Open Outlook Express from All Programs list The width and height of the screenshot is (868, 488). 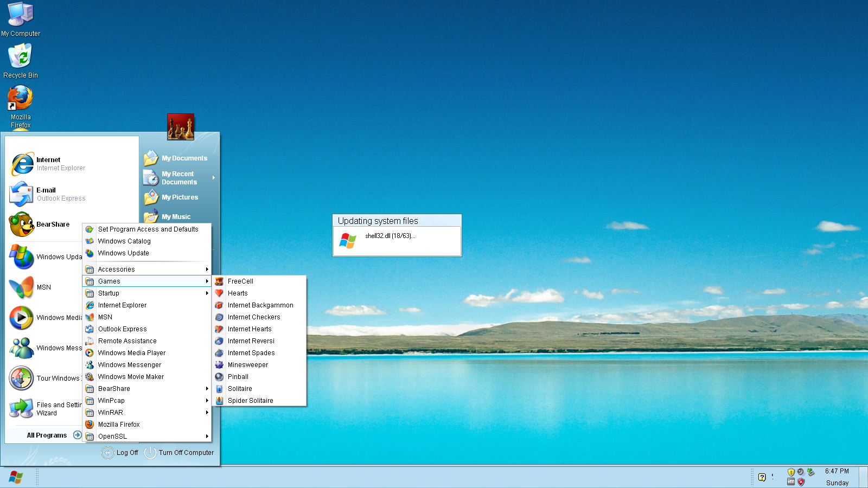[x=146, y=329]
